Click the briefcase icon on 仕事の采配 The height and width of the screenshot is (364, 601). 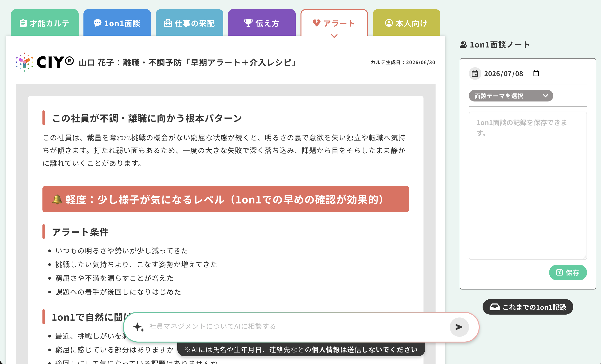168,23
